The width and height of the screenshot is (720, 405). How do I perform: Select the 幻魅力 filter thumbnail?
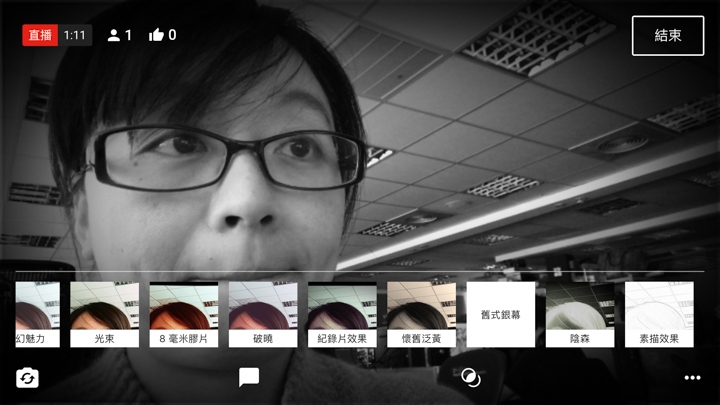click(38, 315)
